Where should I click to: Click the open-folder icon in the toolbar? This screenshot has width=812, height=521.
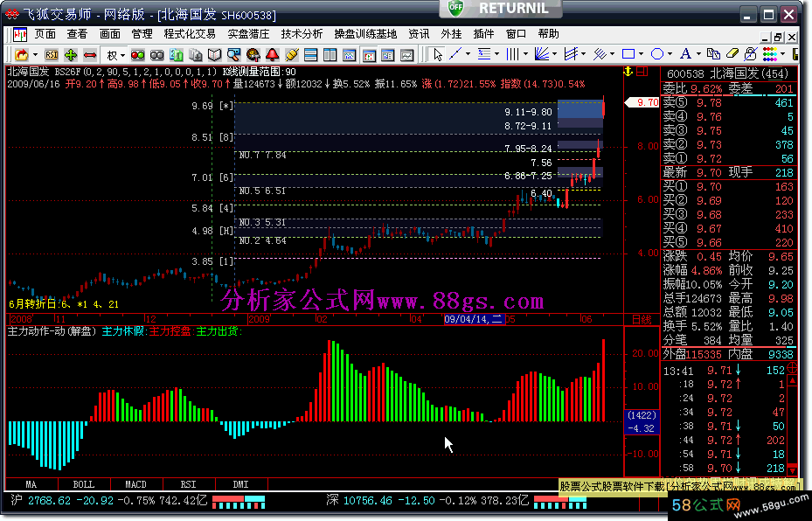tap(21, 54)
